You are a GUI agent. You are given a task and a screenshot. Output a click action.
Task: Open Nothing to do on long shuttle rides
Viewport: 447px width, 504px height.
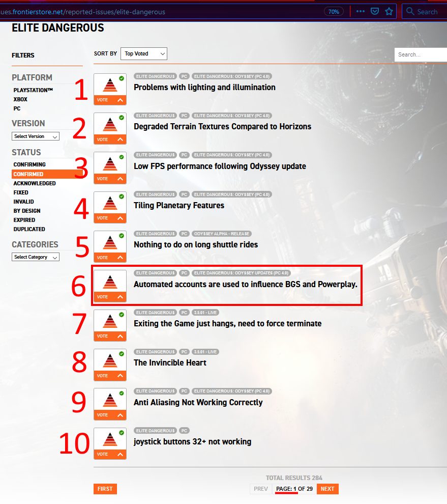pos(196,244)
